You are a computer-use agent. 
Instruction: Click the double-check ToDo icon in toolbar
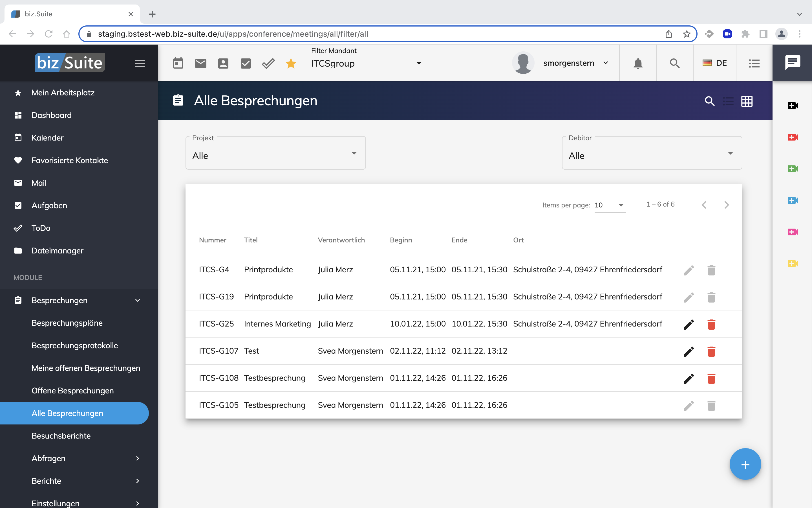(268, 63)
